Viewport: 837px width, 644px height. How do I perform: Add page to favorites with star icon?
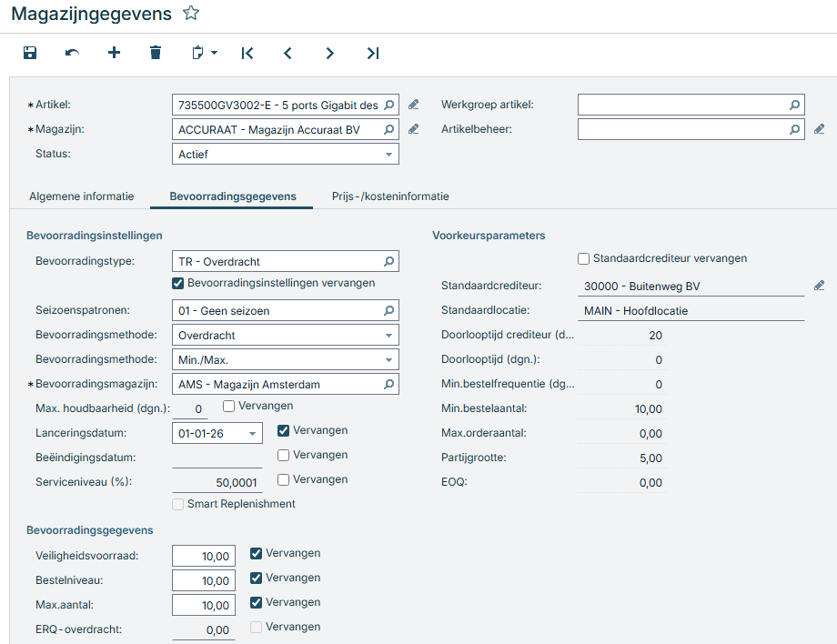tap(191, 13)
